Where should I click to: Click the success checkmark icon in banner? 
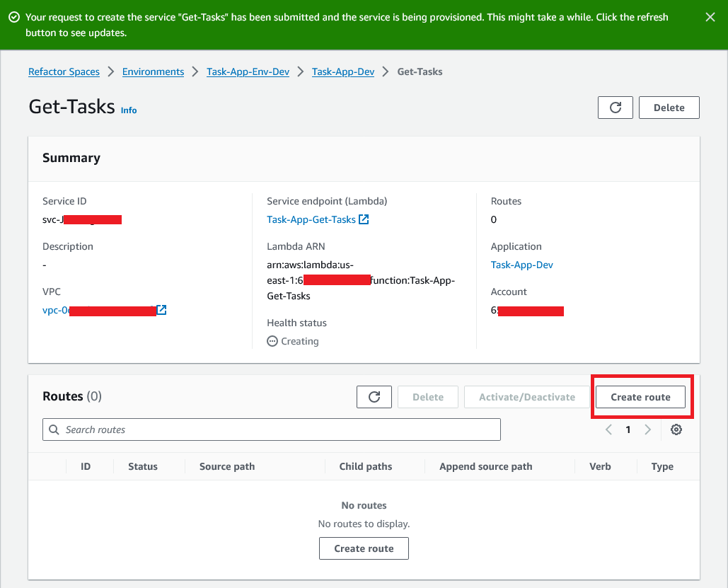click(14, 17)
